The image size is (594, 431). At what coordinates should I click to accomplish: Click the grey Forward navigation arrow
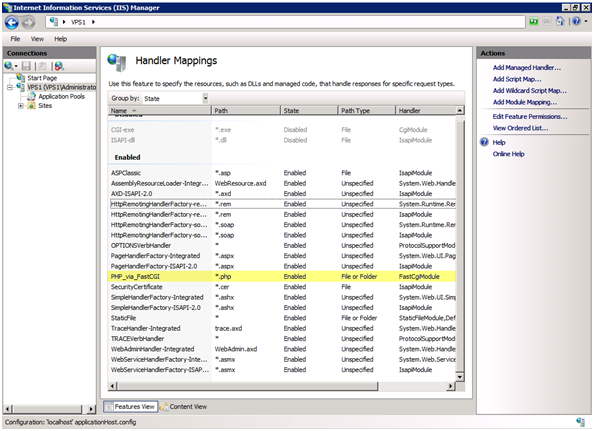28,22
